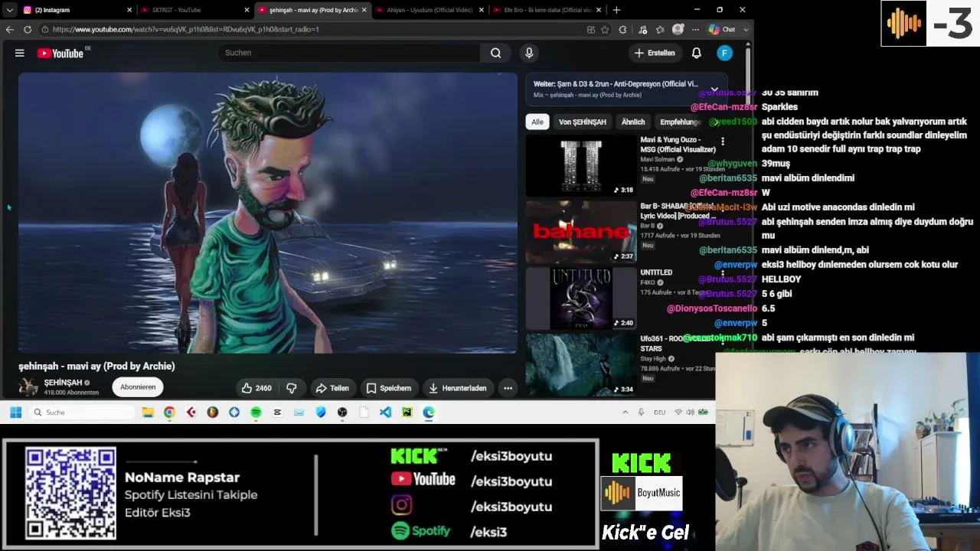Open Microsoft Edge from the taskbar
Viewport: 980px width, 551px height.
[429, 412]
